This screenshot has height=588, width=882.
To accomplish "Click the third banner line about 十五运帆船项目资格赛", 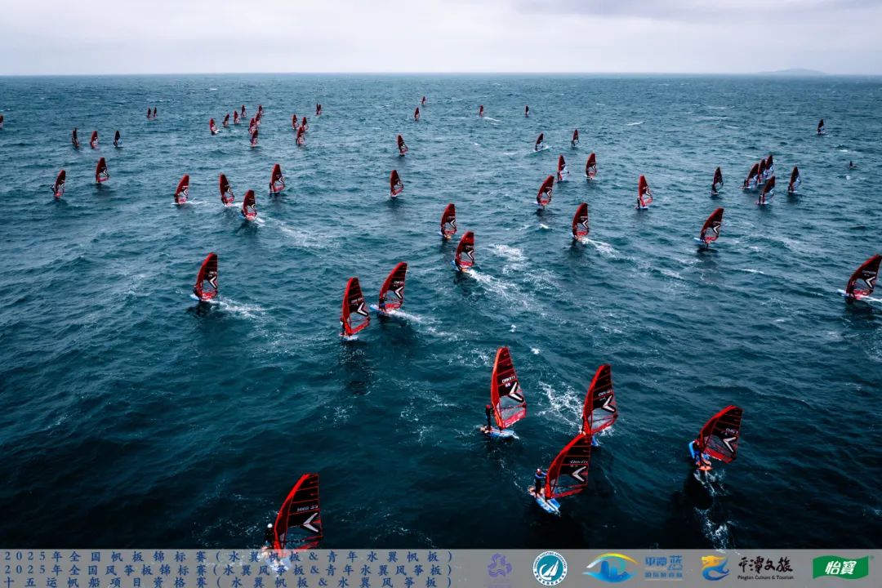I will pos(227,582).
